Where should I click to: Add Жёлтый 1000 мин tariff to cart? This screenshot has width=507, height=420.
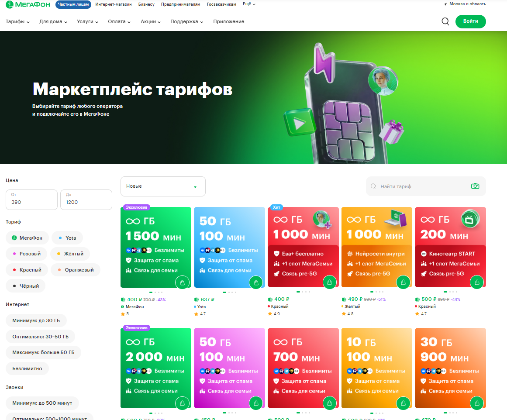(x=403, y=282)
